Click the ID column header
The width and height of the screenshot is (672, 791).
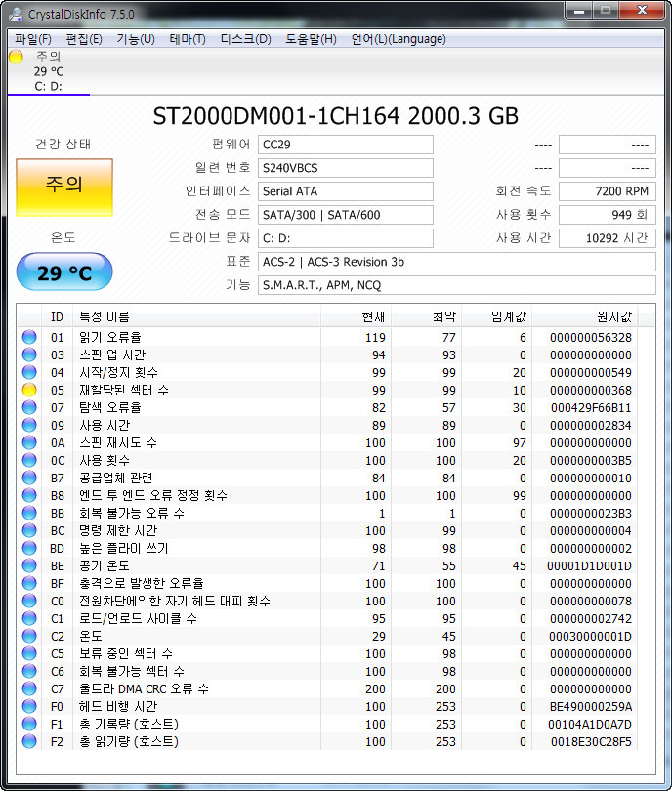(57, 316)
